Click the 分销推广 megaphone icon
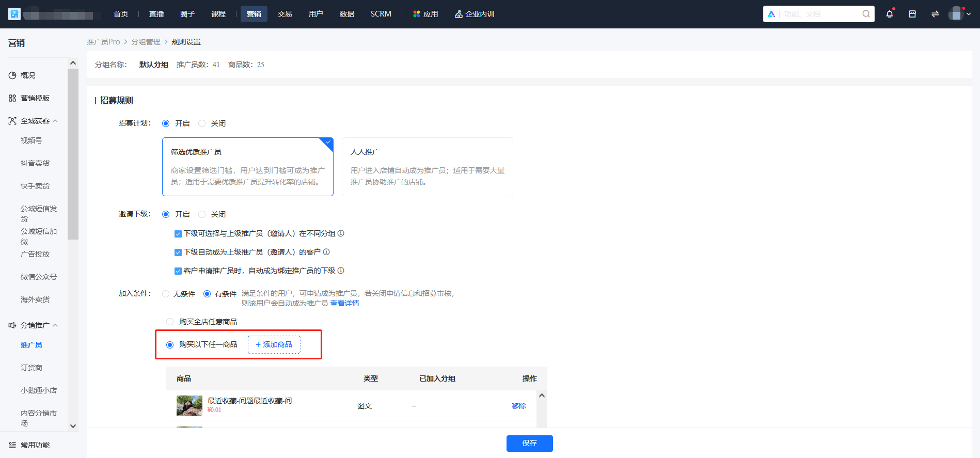980x458 pixels. pos(12,325)
